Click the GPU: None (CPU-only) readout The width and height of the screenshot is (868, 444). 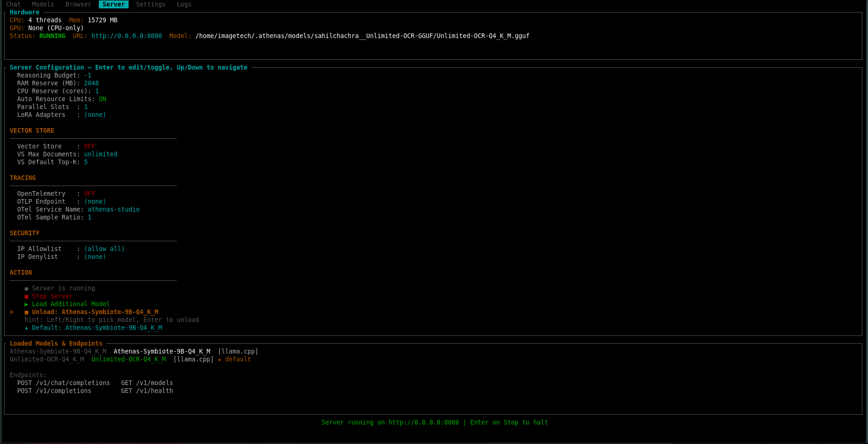(47, 28)
